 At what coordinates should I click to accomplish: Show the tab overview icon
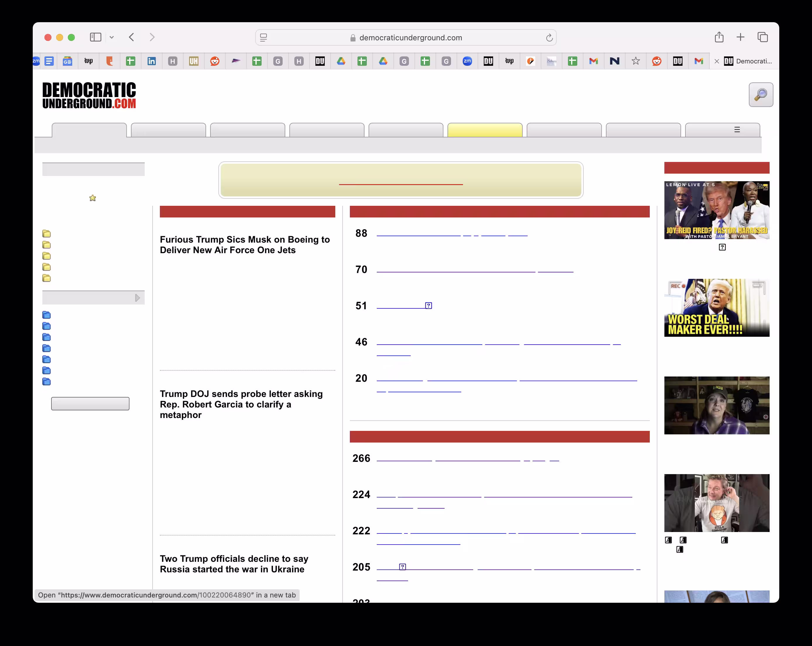coord(762,37)
